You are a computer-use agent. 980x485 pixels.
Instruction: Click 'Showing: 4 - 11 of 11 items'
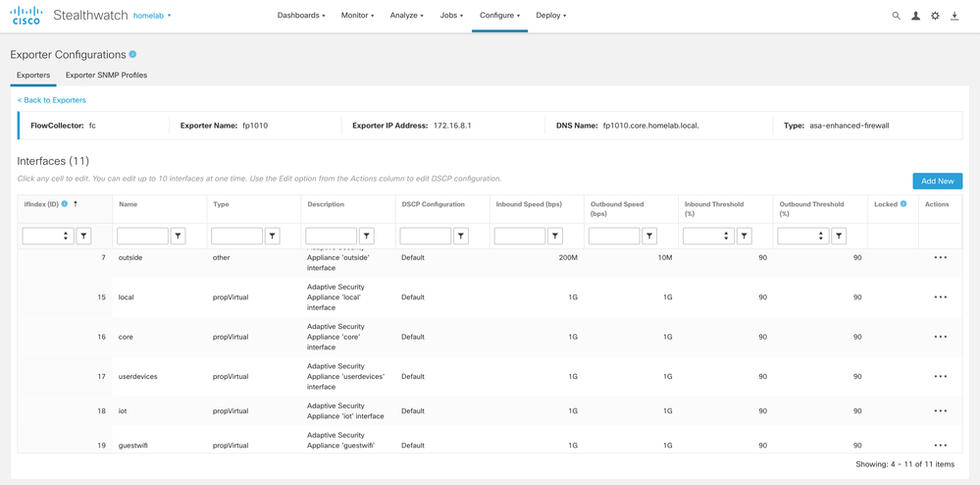click(905, 464)
